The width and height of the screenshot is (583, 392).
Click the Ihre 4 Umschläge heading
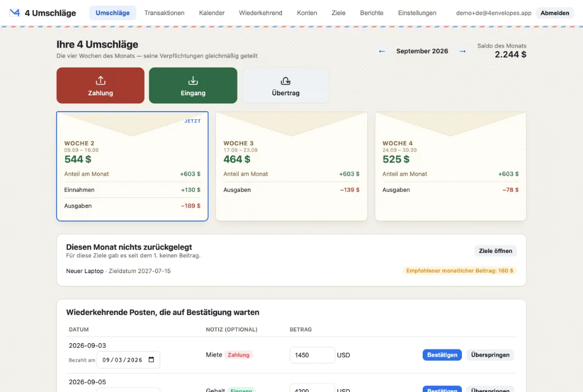[x=98, y=44]
